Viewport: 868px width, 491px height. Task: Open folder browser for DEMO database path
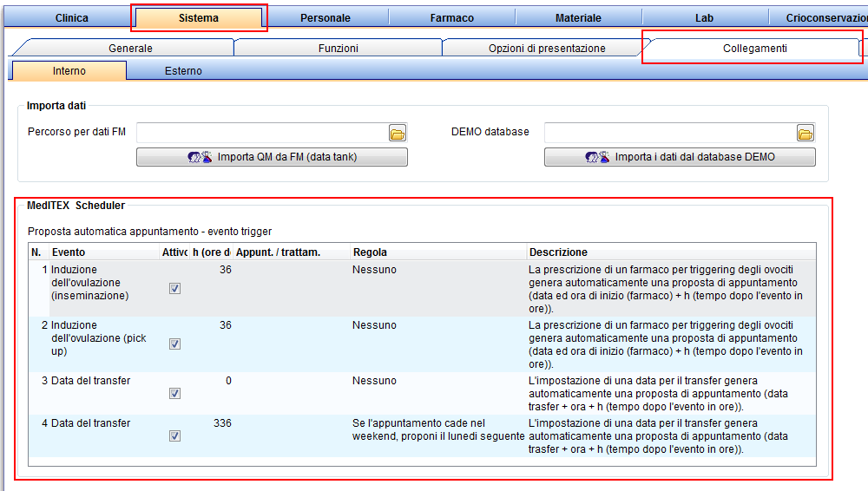(806, 134)
